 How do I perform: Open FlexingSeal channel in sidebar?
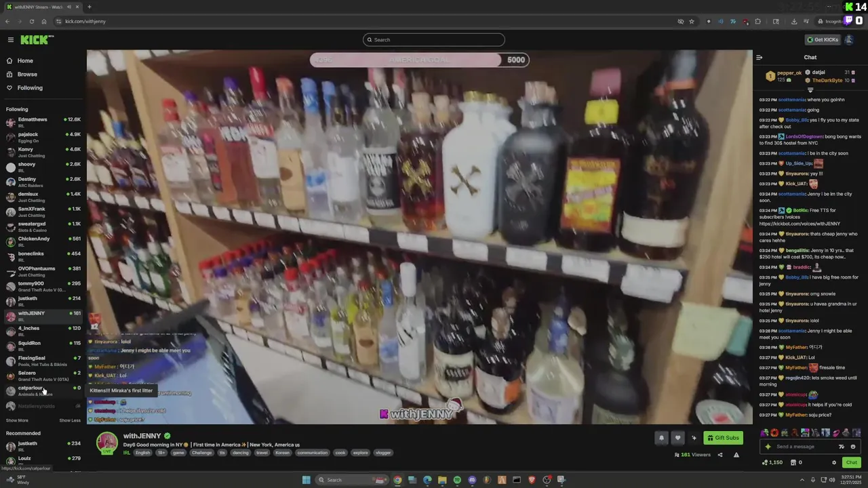pyautogui.click(x=43, y=361)
